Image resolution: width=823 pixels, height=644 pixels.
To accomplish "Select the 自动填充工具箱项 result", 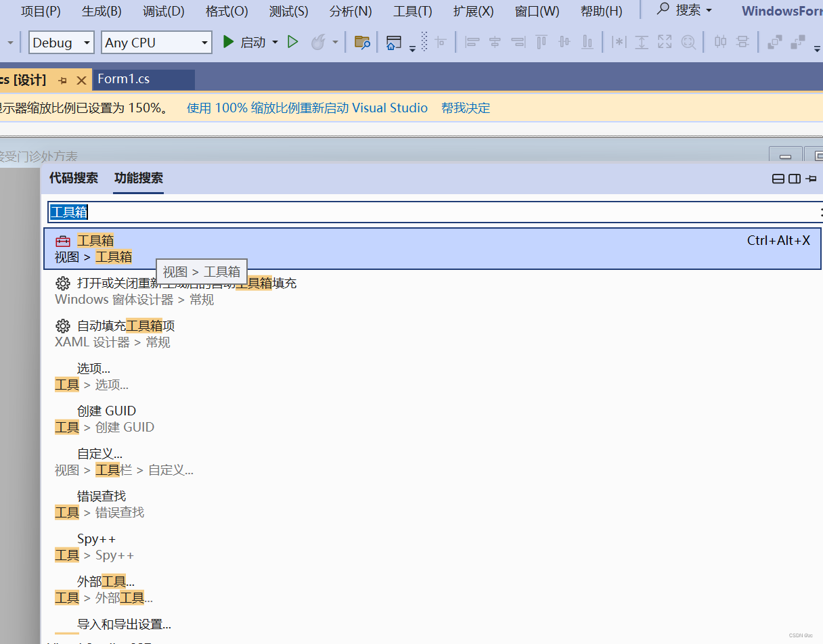I will click(432, 333).
